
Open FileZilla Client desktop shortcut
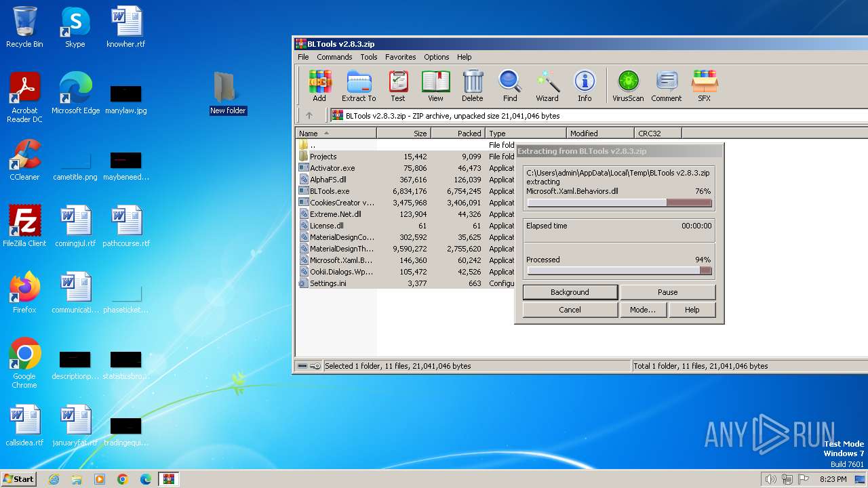tap(24, 226)
